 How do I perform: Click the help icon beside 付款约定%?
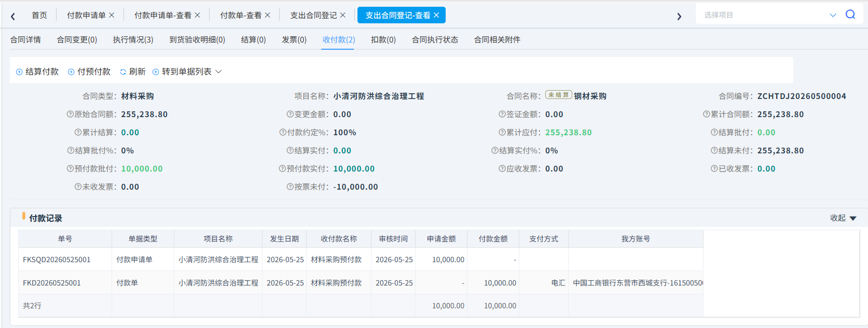click(x=283, y=132)
